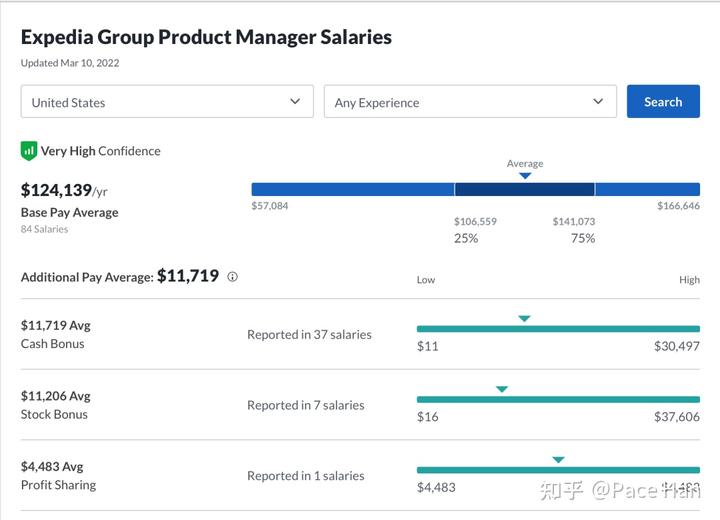
Task: Click the green Very High Confidence shield icon
Action: (28, 151)
